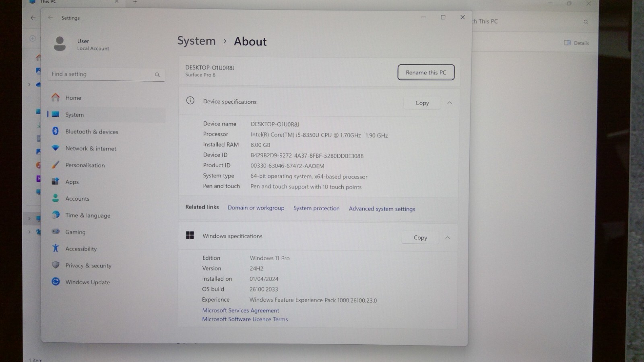Open new tab in File Explorer window
Image resolution: width=644 pixels, height=362 pixels.
(x=135, y=2)
